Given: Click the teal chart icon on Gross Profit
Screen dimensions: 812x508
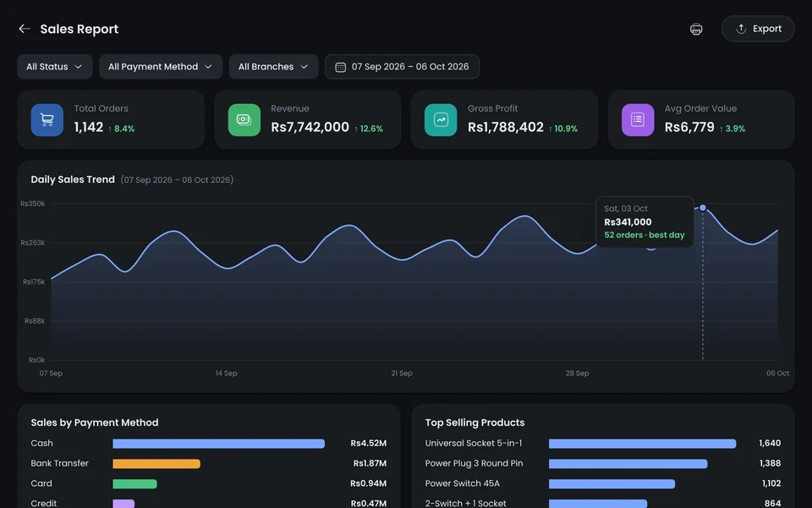Looking at the screenshot, I should (x=441, y=119).
